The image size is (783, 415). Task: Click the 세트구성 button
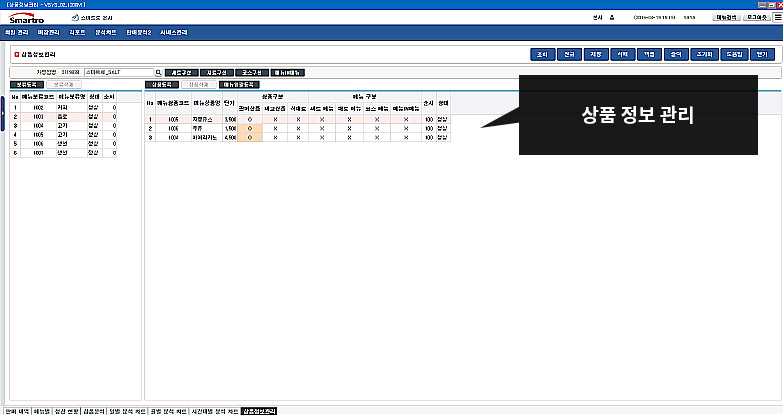point(182,73)
